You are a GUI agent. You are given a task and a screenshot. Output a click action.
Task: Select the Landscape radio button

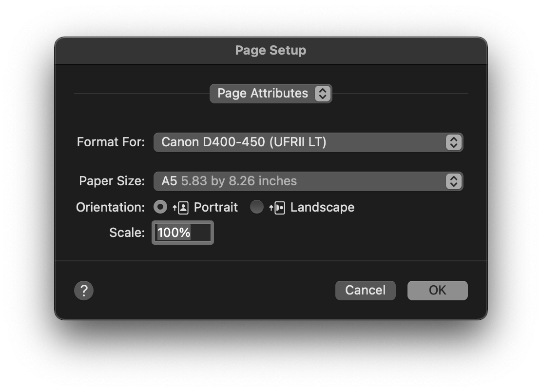pyautogui.click(x=256, y=207)
